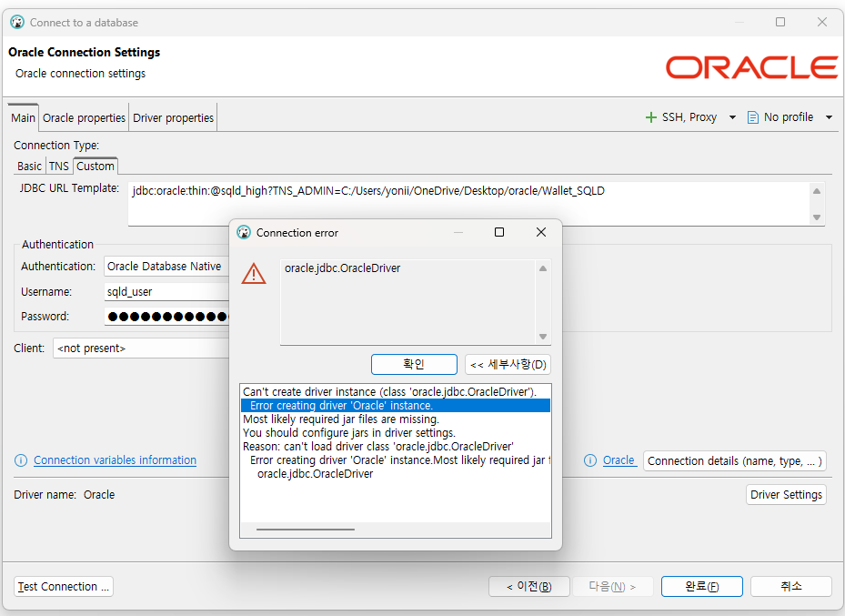Screen dimensions: 845x616
Task: Click the info icon beside Oracle link
Action: [x=590, y=460]
